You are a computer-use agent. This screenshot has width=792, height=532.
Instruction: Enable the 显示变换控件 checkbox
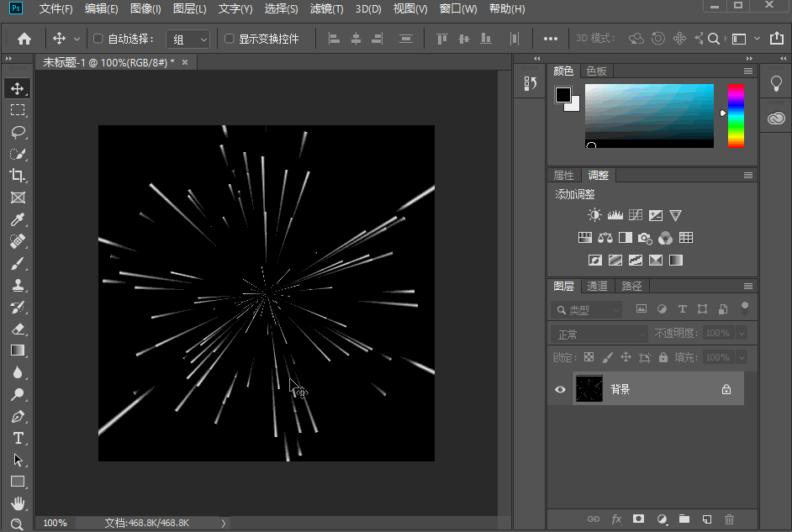tap(229, 39)
